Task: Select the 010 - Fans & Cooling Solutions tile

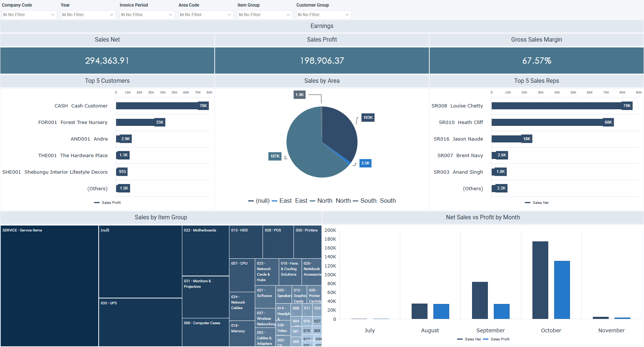Action: coord(291,272)
